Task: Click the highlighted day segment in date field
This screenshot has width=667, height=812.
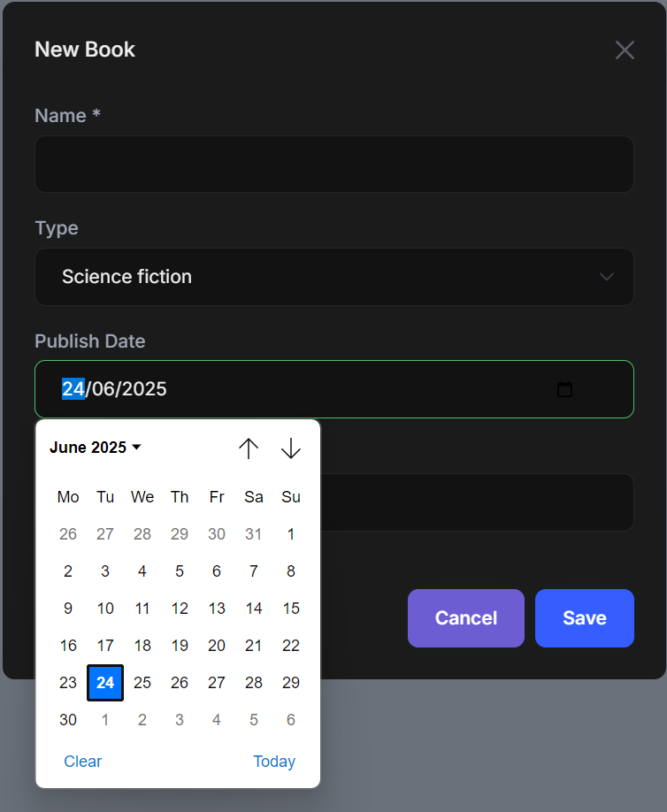Action: tap(73, 389)
